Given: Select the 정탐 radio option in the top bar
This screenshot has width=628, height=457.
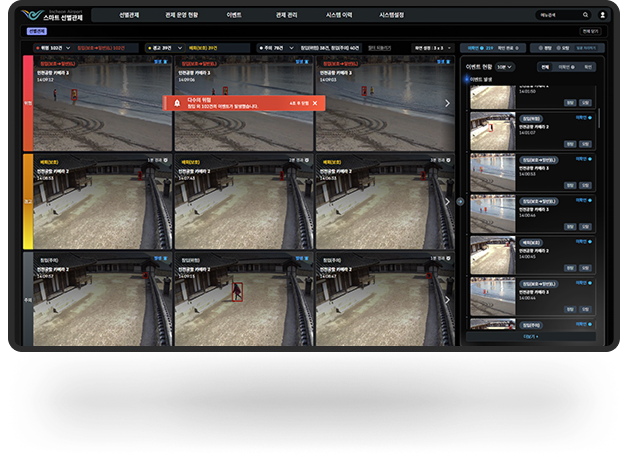Looking at the screenshot, I should click(x=547, y=47).
